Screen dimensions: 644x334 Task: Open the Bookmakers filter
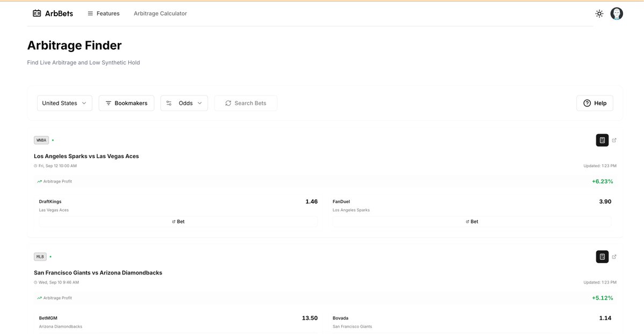pos(127,103)
